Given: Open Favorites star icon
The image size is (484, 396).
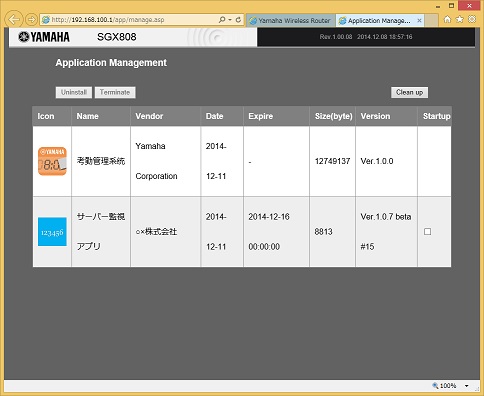Looking at the screenshot, I should pos(460,19).
